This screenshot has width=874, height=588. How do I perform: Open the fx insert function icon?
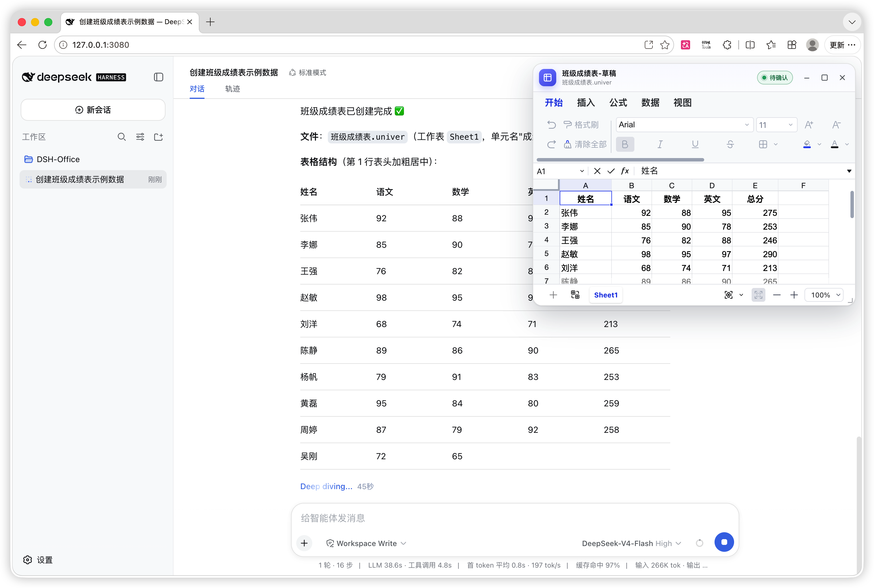pos(625,171)
